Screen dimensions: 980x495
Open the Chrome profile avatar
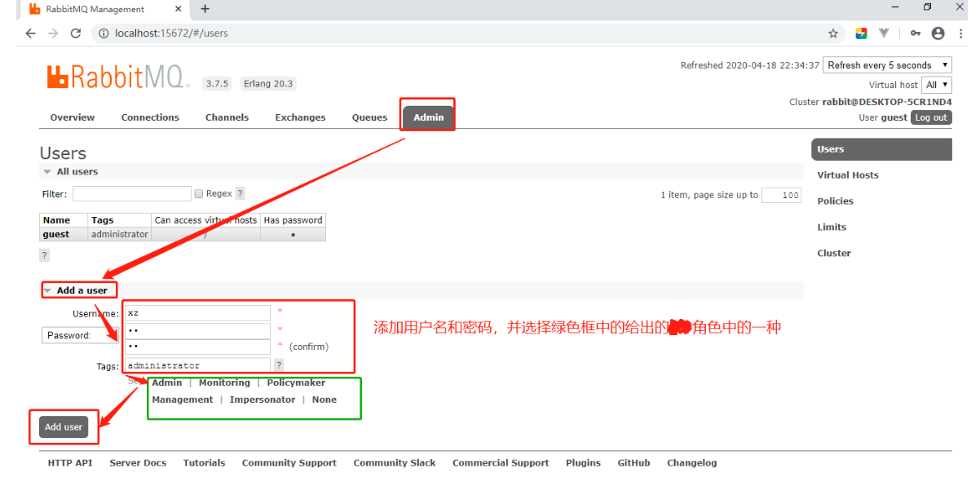(938, 33)
